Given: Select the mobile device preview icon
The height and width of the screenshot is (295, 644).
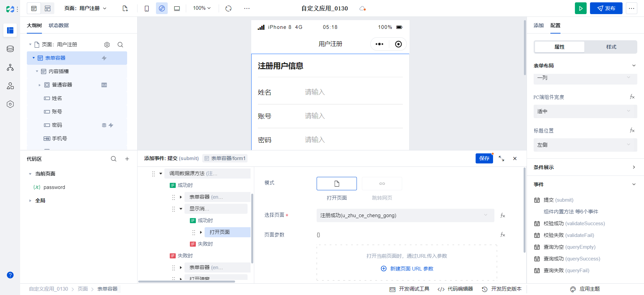Looking at the screenshot, I should [x=147, y=8].
